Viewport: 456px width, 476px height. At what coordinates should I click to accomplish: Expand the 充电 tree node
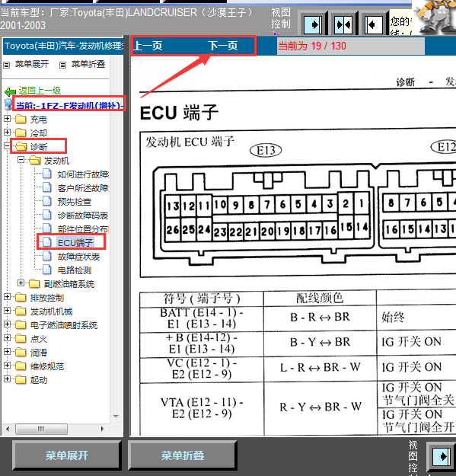(x=7, y=119)
